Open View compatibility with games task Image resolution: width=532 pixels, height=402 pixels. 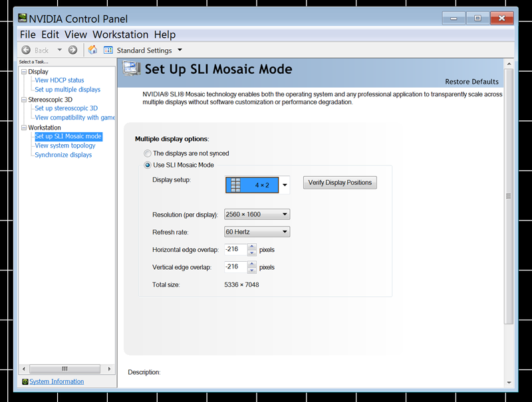[x=74, y=118]
